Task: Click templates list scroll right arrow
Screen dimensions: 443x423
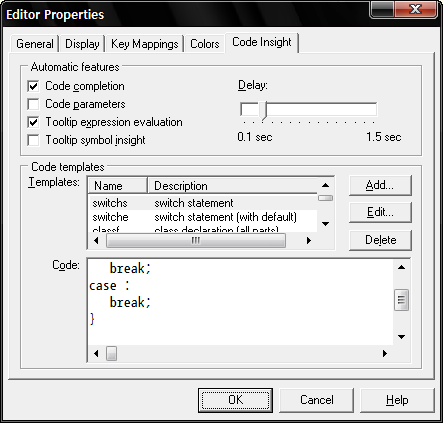Action: click(309, 240)
